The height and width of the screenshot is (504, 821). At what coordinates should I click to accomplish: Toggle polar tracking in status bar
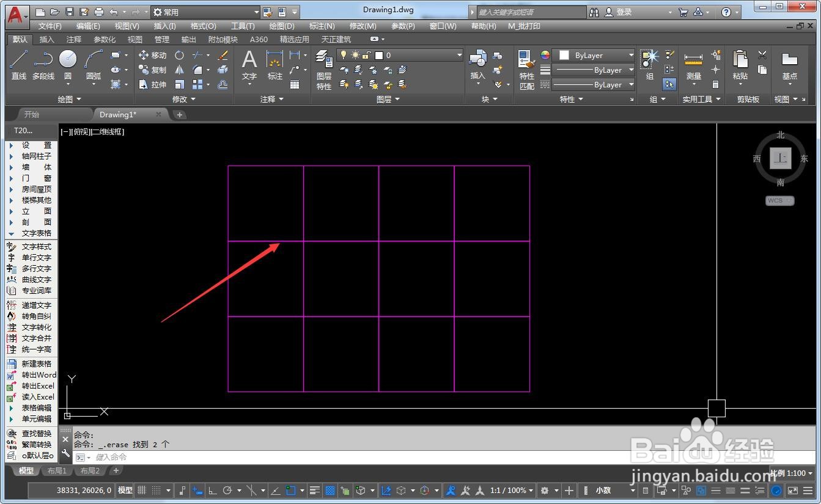click(227, 490)
